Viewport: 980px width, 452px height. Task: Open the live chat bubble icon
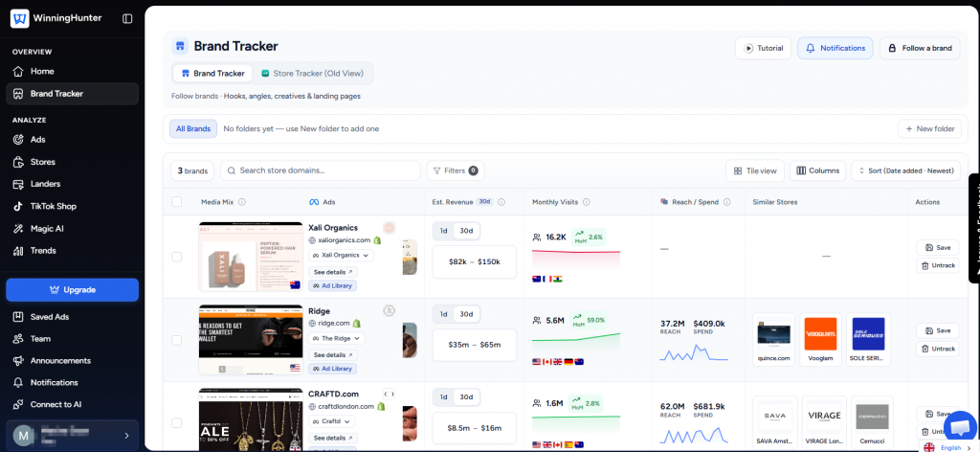click(960, 428)
